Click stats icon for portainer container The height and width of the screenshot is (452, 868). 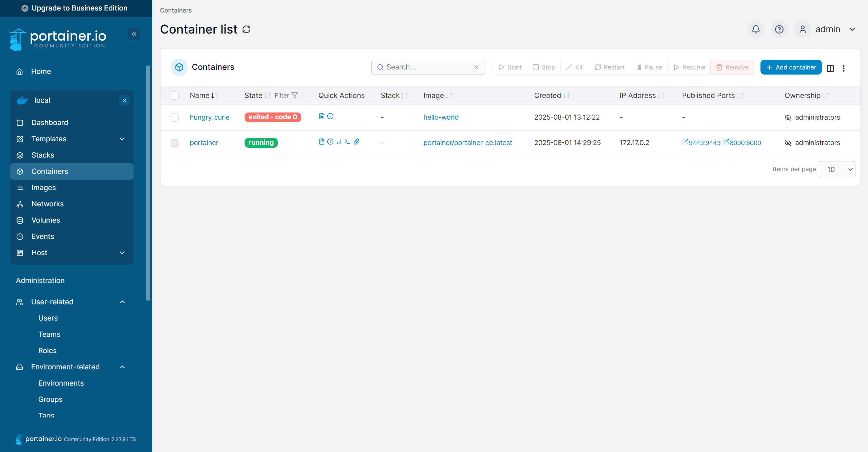(339, 142)
